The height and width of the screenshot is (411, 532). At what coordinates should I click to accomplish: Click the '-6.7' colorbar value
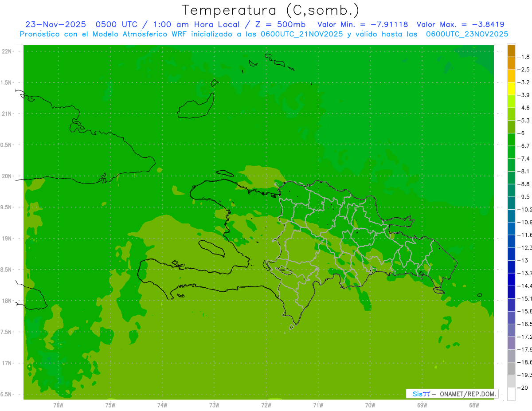(x=524, y=146)
